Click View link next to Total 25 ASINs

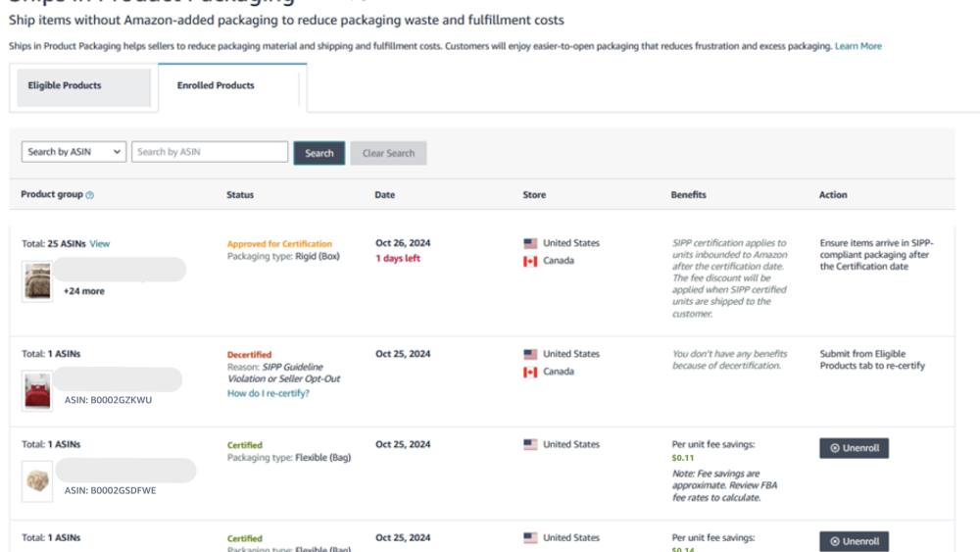pos(100,243)
